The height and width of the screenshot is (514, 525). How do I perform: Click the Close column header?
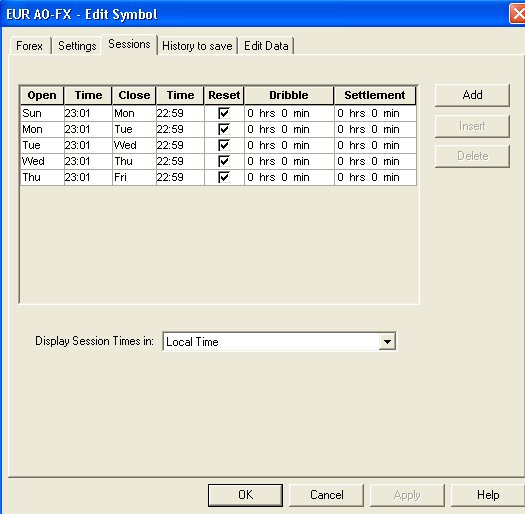coord(134,95)
